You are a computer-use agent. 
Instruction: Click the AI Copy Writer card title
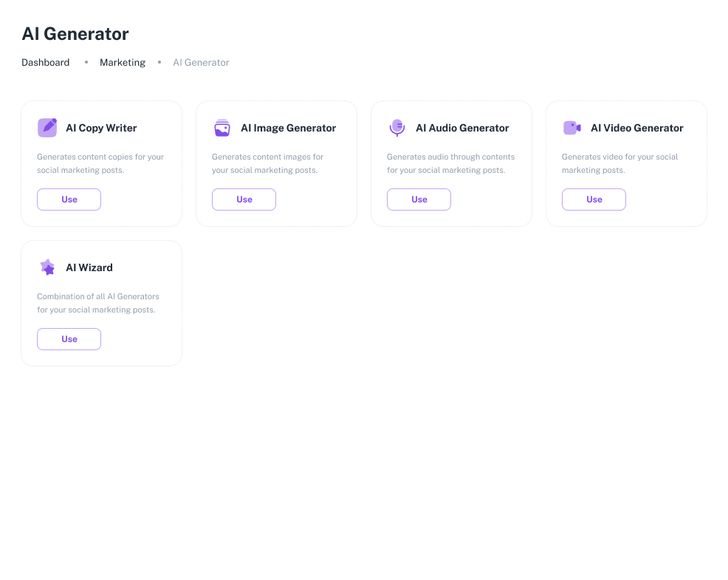(101, 128)
